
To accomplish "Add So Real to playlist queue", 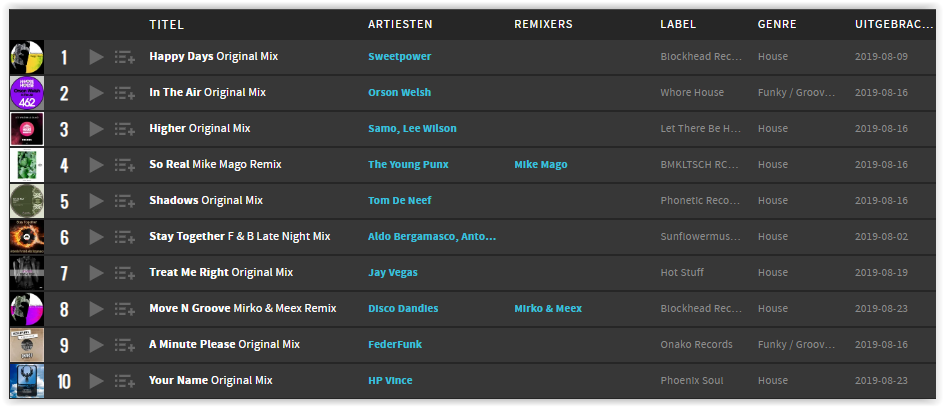I will (125, 165).
